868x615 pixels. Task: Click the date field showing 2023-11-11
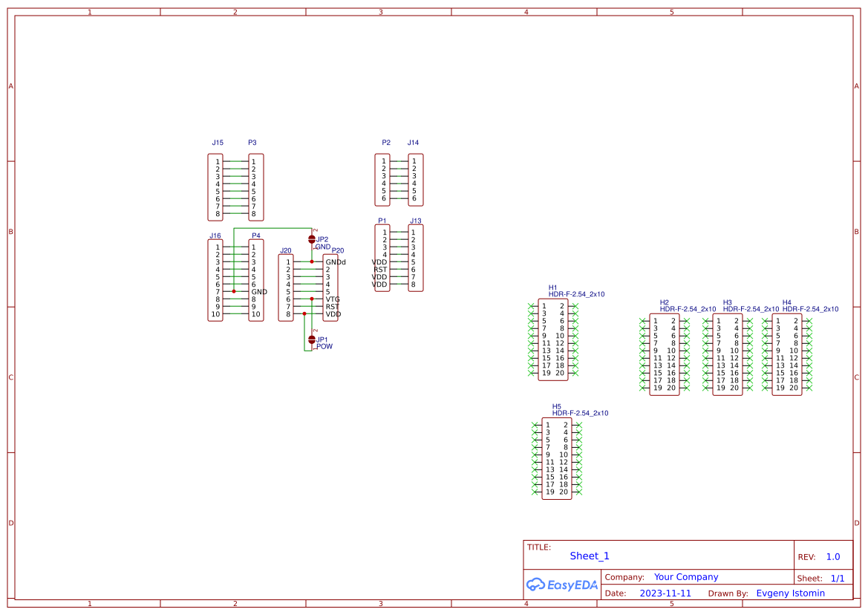666,593
